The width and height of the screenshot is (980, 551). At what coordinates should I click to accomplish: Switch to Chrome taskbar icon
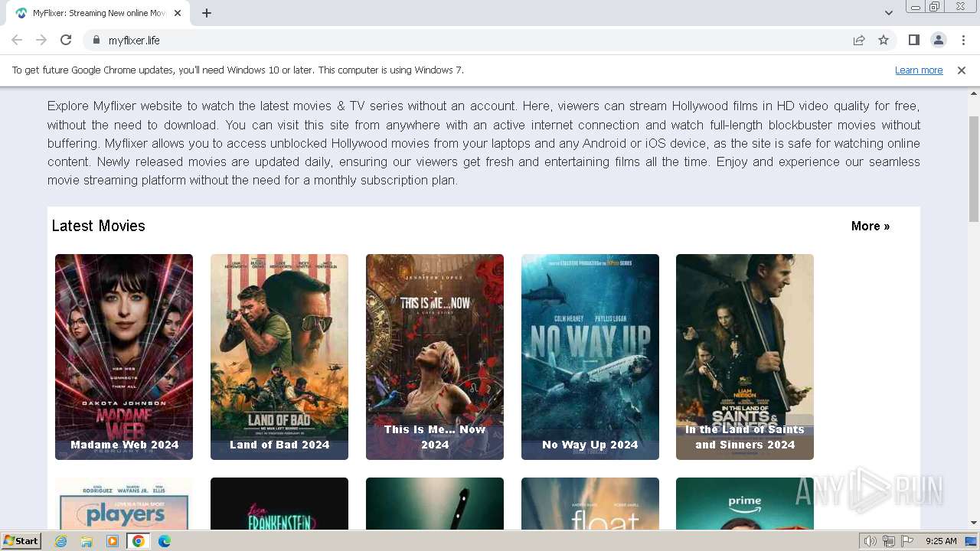(x=139, y=541)
